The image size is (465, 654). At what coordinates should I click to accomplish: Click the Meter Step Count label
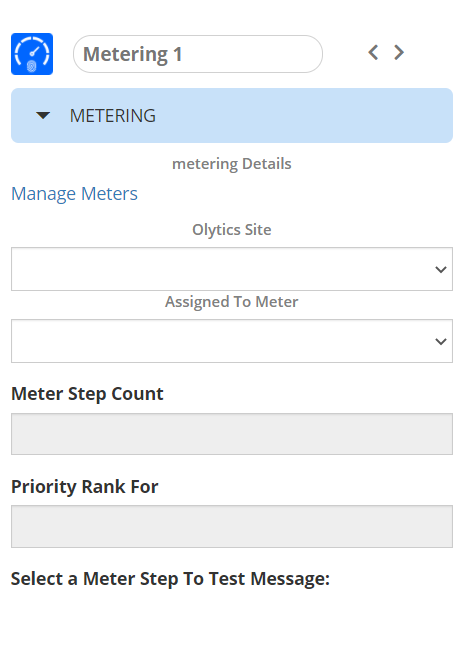point(87,394)
